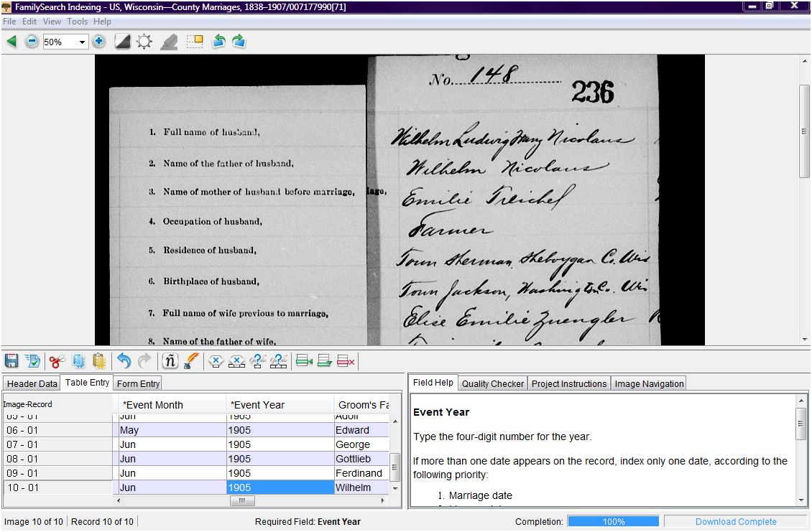Click the Edward cell in row 06 - 01
Image resolution: width=812 pixels, height=532 pixels.
tap(361, 430)
